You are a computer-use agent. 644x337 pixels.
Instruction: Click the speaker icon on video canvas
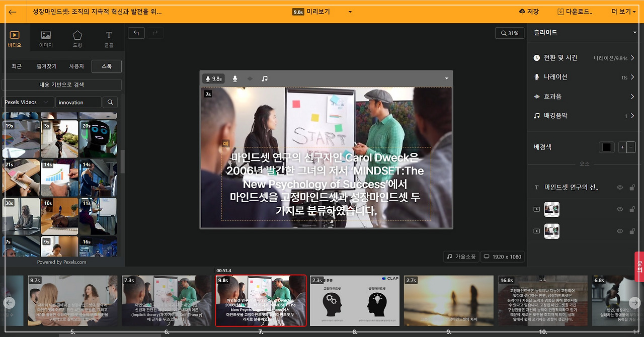[225, 143]
